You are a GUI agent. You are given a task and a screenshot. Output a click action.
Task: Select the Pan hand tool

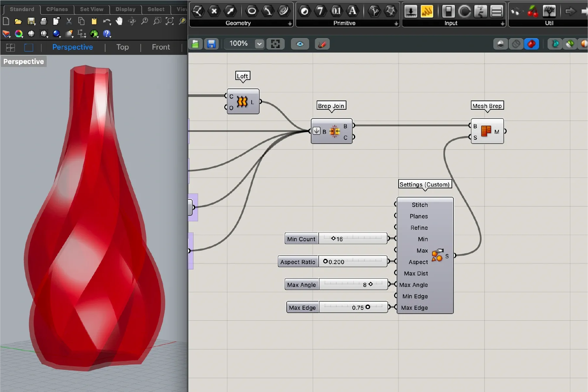(x=119, y=22)
